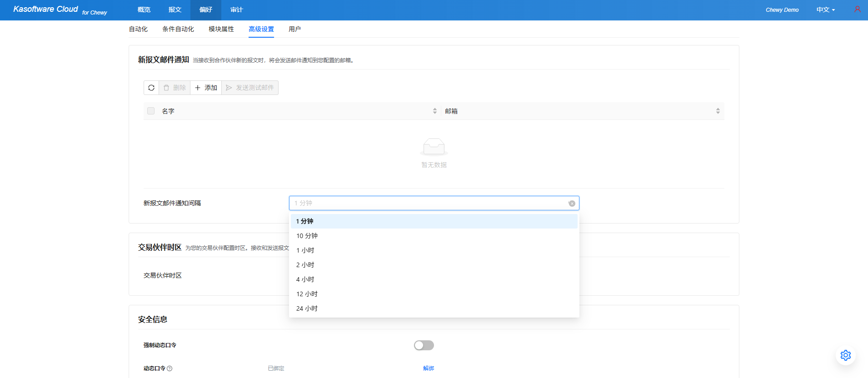The height and width of the screenshot is (378, 868).
Task: Open the 报文 menu in top bar
Action: (x=175, y=10)
